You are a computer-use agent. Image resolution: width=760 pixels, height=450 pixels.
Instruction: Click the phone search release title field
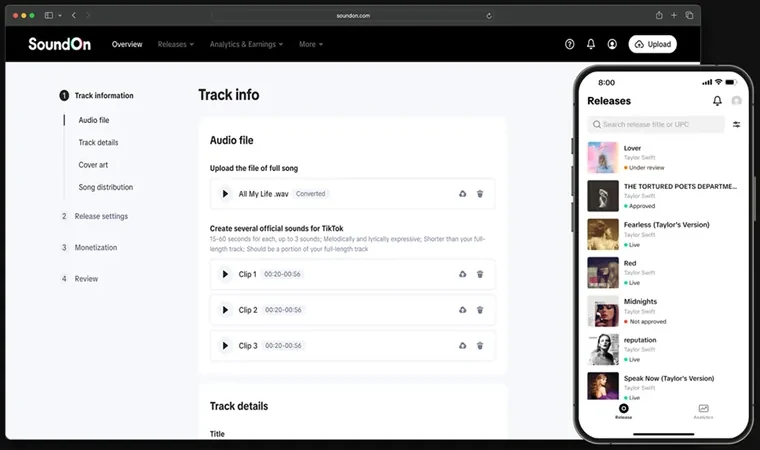[x=656, y=125]
